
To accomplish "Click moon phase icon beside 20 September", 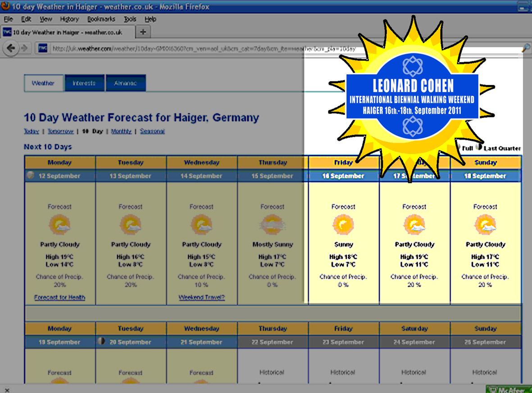I will 101,341.
